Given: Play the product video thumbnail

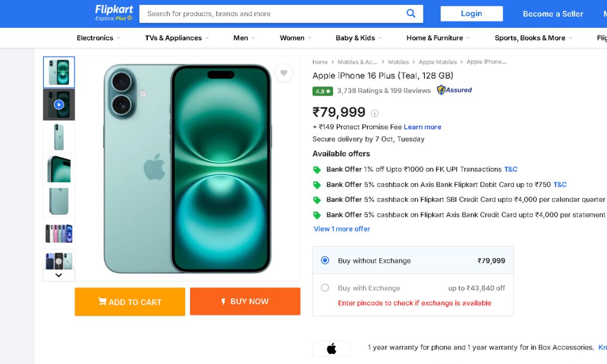Looking at the screenshot, I should click(59, 105).
